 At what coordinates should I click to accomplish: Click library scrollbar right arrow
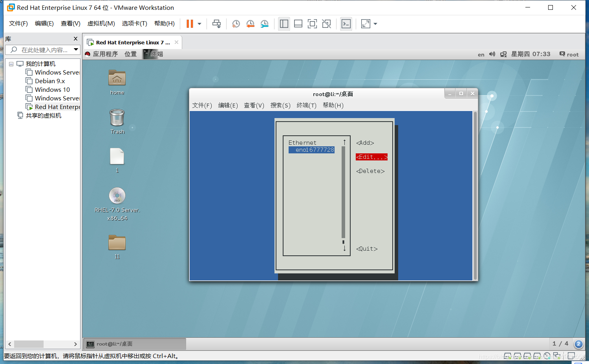pyautogui.click(x=75, y=344)
